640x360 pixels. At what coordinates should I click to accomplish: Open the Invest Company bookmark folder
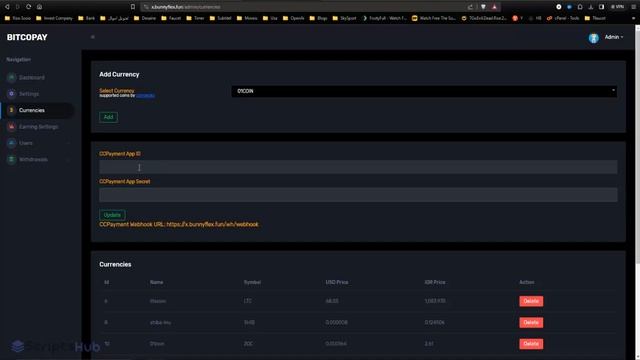pos(54,18)
